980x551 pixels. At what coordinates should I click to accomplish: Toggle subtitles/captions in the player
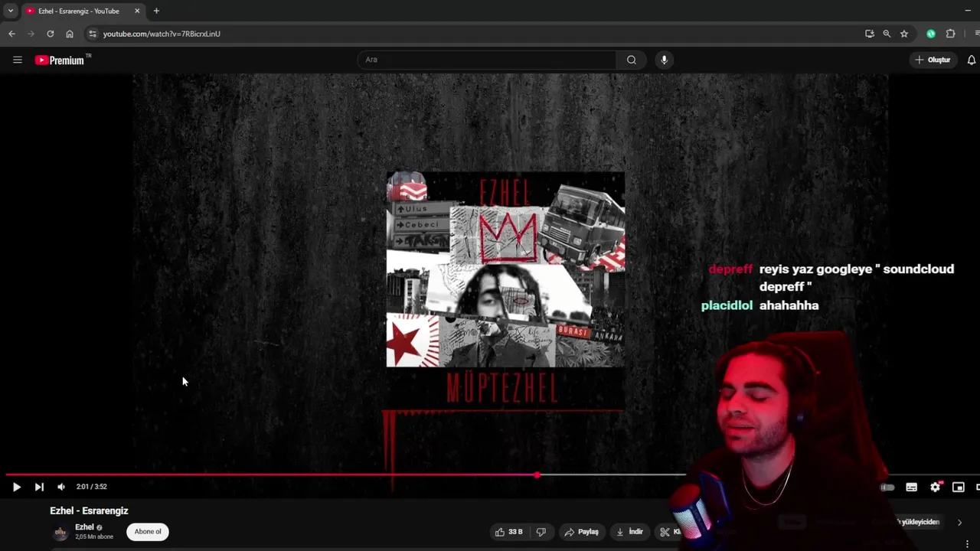911,487
